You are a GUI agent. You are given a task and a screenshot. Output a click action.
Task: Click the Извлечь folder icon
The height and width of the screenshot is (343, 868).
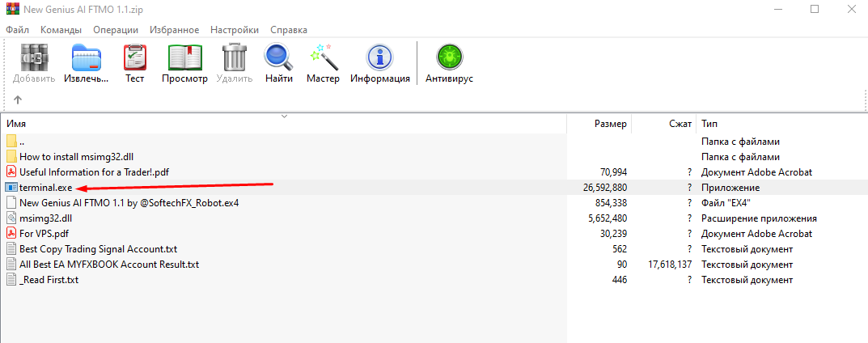click(87, 57)
